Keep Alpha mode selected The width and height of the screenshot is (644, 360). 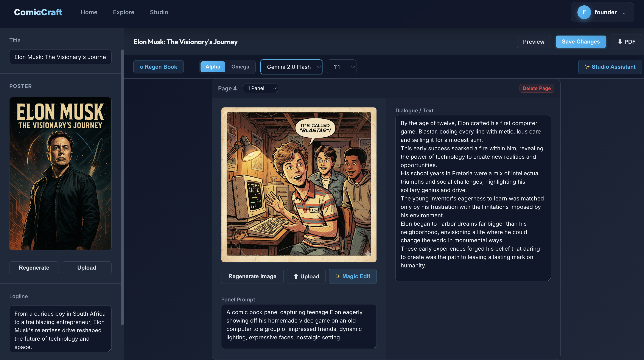tap(213, 67)
